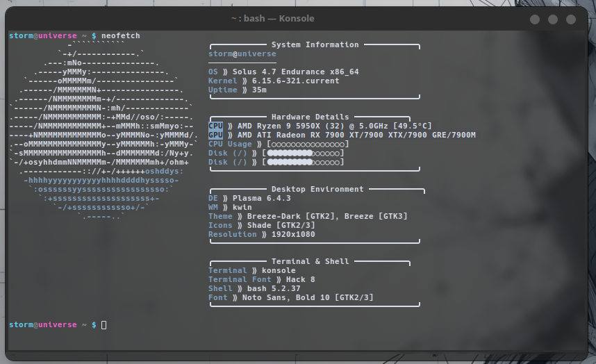596x364 pixels.
Task: Click the middle round title bar button
Action: [554, 19]
